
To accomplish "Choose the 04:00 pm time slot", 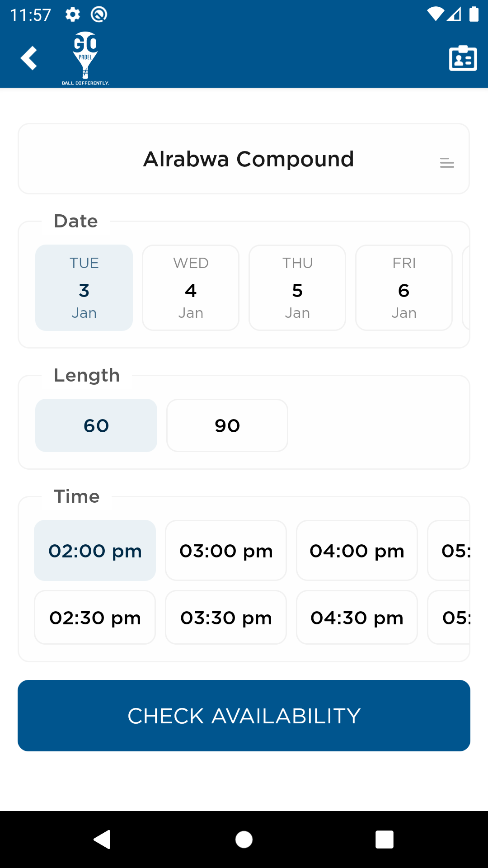I will click(357, 551).
